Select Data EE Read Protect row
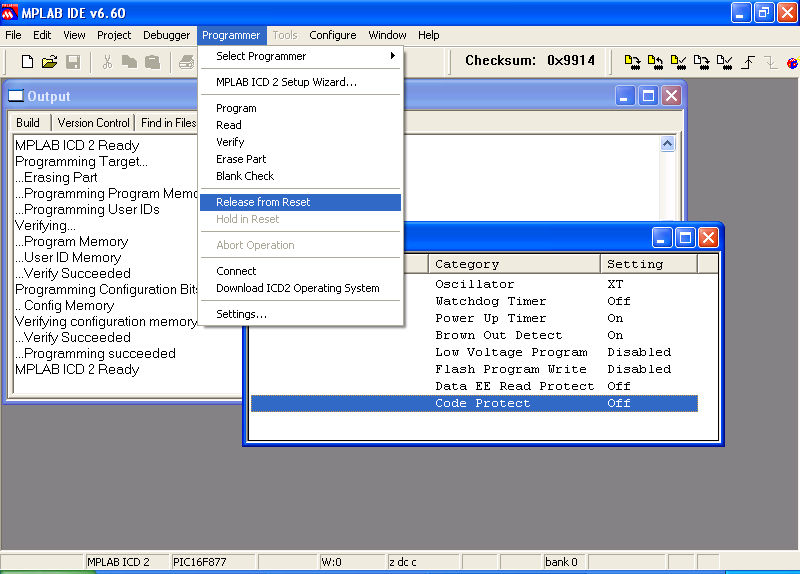The image size is (800, 574). pos(474,386)
